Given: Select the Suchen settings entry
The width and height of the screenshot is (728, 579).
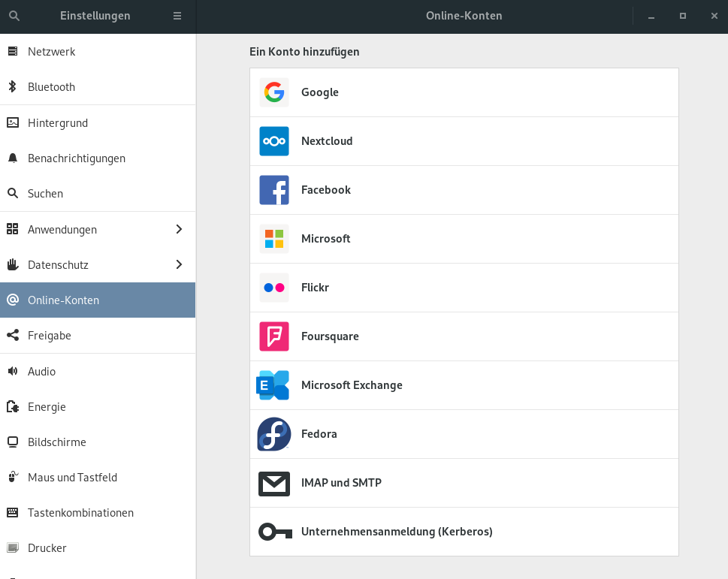Looking at the screenshot, I should click(98, 194).
